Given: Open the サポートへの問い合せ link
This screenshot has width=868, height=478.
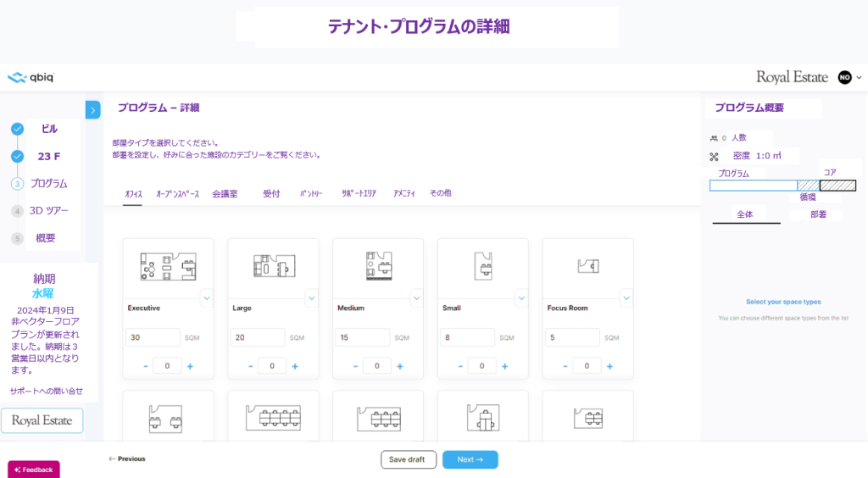Looking at the screenshot, I should point(47,392).
